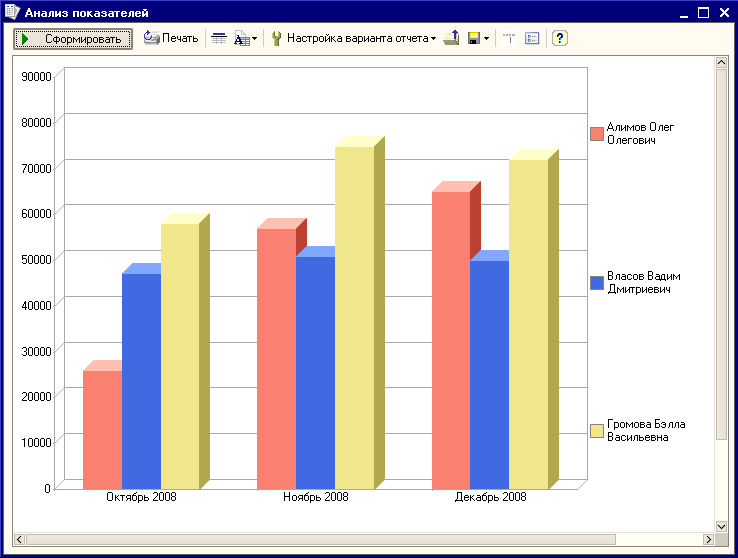Click the Ноябрь 2008 axis label
The image size is (738, 558).
click(316, 497)
